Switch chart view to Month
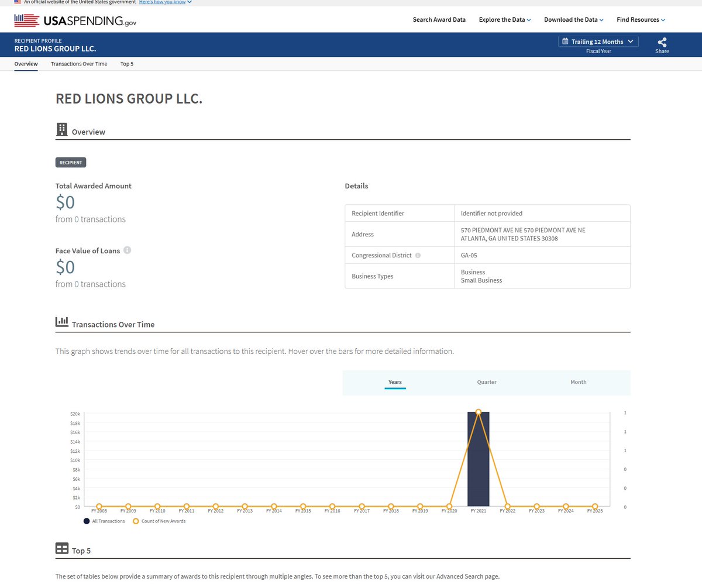This screenshot has width=702, height=588. (578, 382)
